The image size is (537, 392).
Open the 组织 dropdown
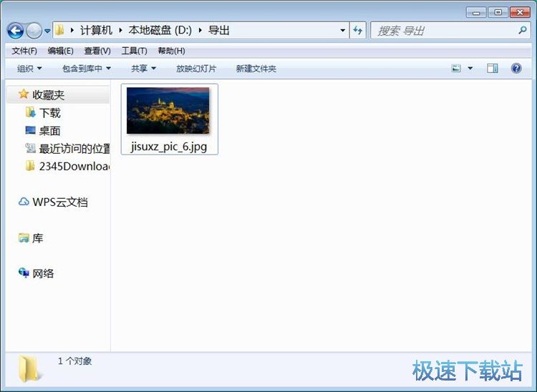pos(29,69)
